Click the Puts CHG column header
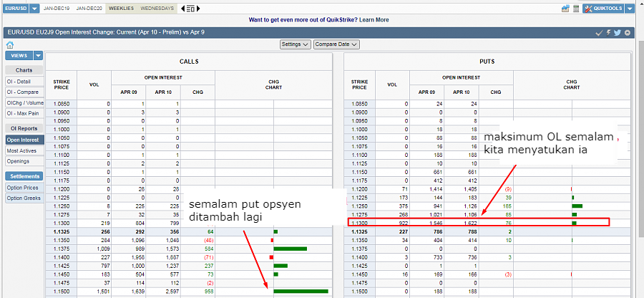The image size is (644, 298). (x=496, y=92)
